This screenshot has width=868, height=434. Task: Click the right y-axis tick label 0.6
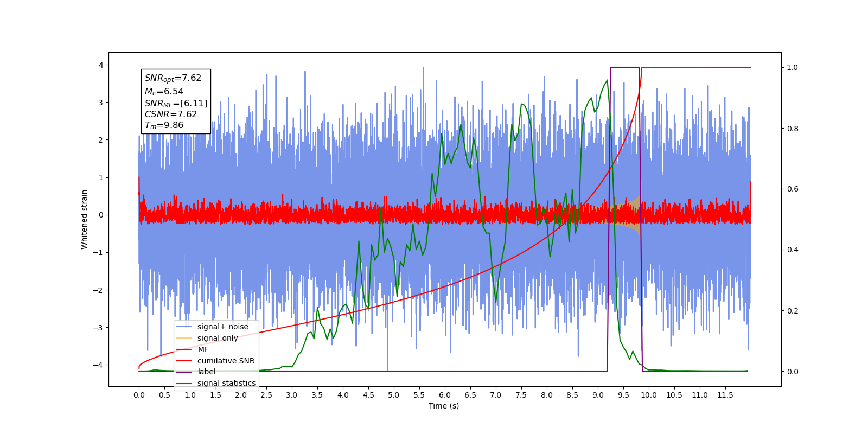[793, 189]
